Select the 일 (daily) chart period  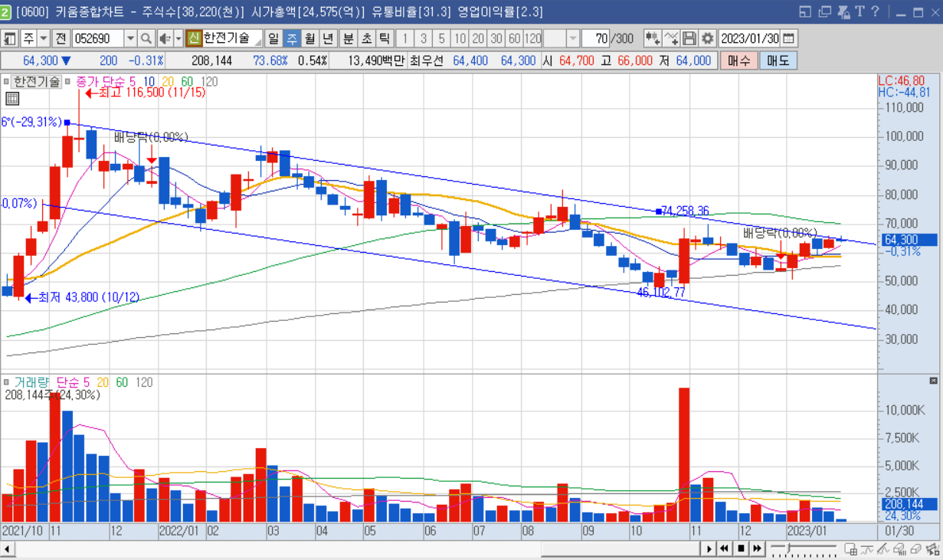tap(273, 38)
